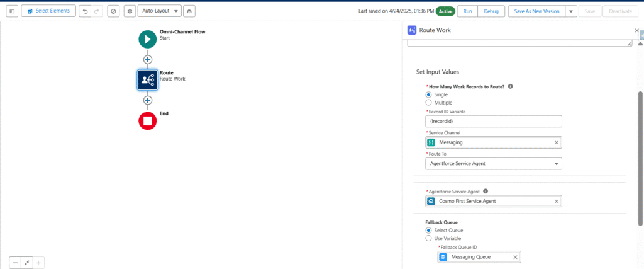Select the Multiple work records option

pyautogui.click(x=429, y=102)
